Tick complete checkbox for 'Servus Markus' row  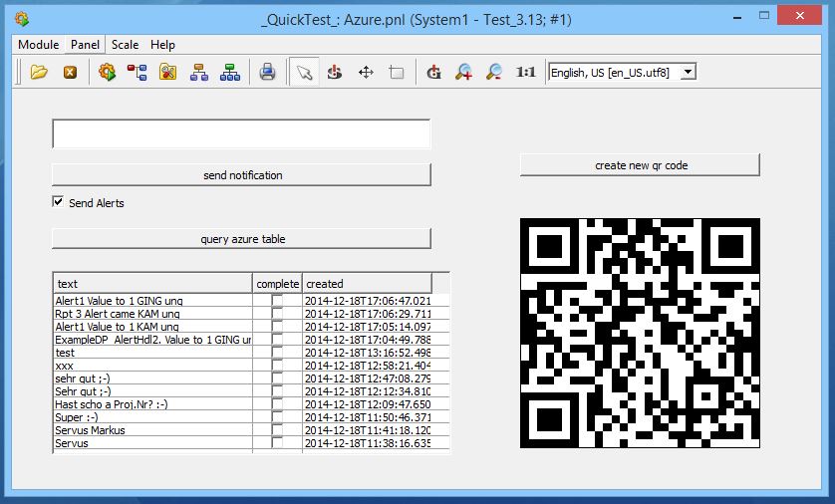[x=277, y=430]
